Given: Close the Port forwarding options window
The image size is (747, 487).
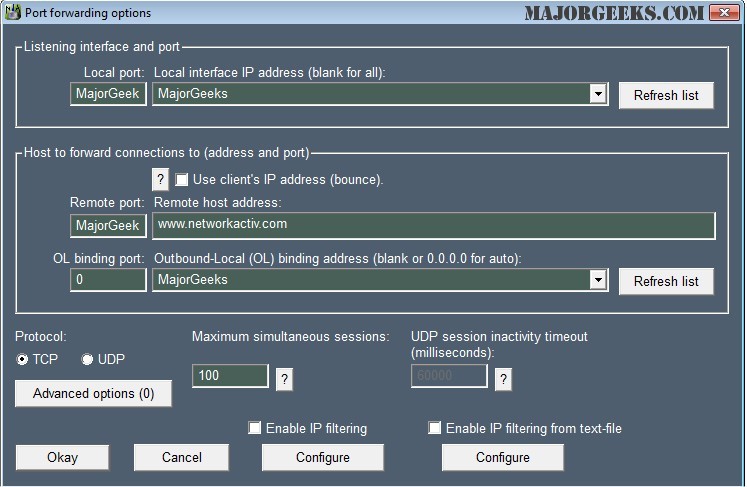Looking at the screenshot, I should (x=724, y=12).
